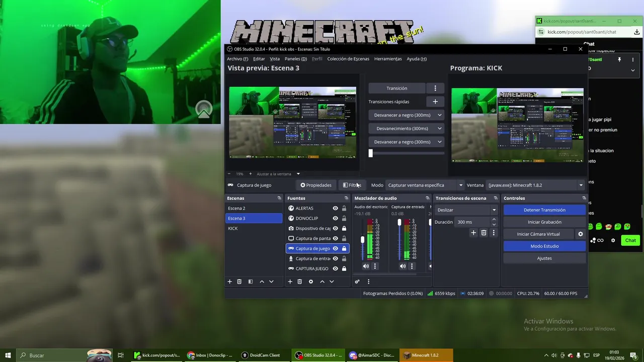644x362 pixels.
Task: Open Ventana dropdown showing Minecraft 1.8.2
Action: click(535, 185)
